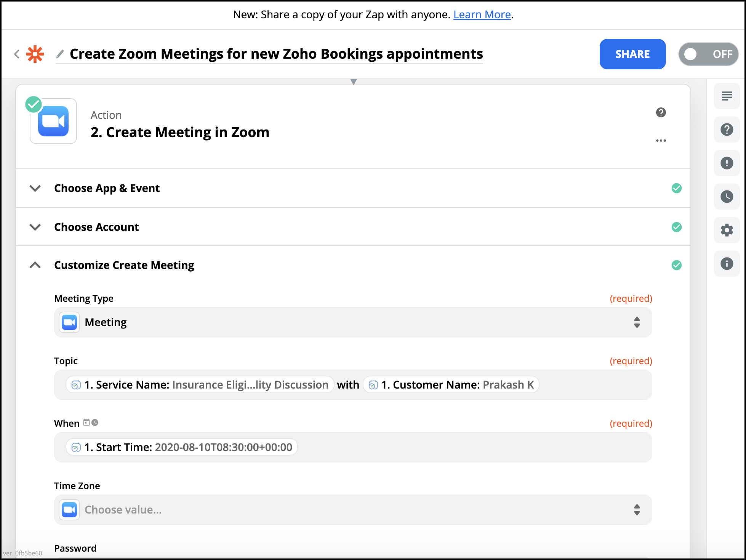This screenshot has height=560, width=746.
Task: Open the Time Zone Choose value dropdown
Action: (x=353, y=510)
